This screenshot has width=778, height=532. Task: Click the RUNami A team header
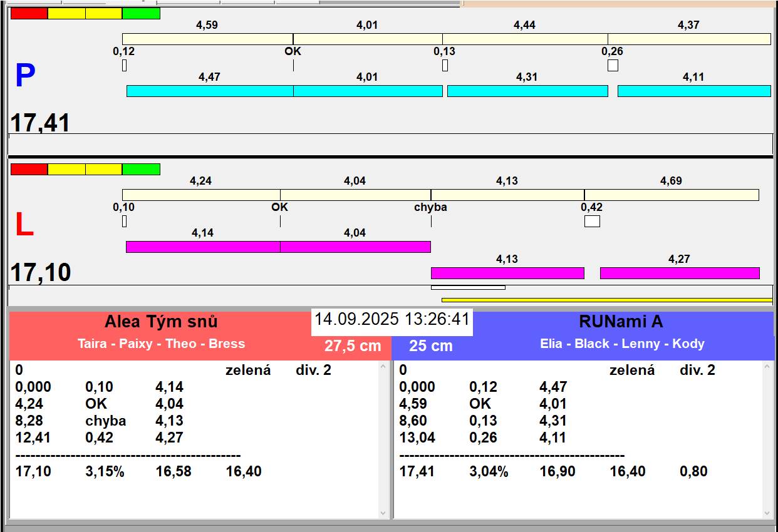click(x=621, y=322)
